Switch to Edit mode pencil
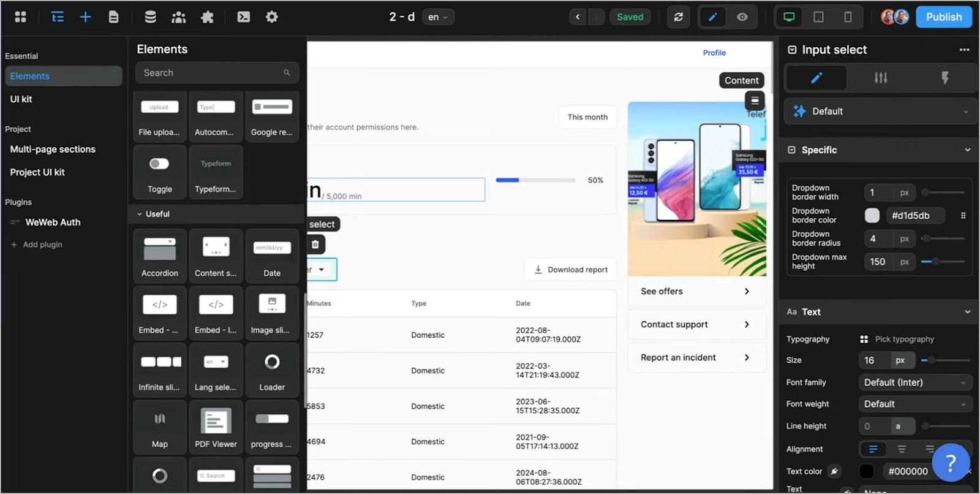Viewport: 980px width, 494px height. tap(713, 17)
